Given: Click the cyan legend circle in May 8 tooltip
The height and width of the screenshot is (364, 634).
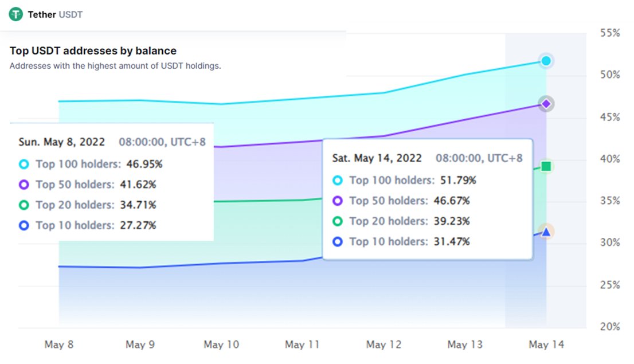Looking at the screenshot, I should pos(24,164).
